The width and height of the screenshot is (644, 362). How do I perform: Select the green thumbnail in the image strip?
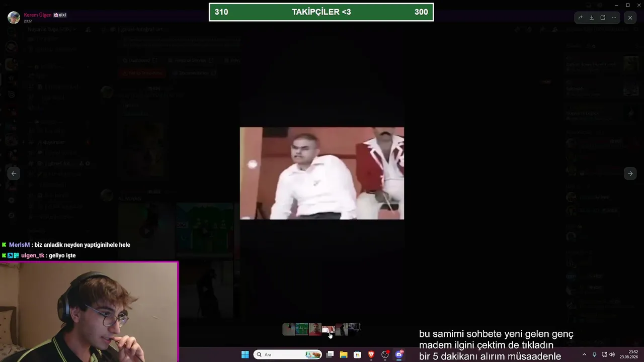point(302,329)
